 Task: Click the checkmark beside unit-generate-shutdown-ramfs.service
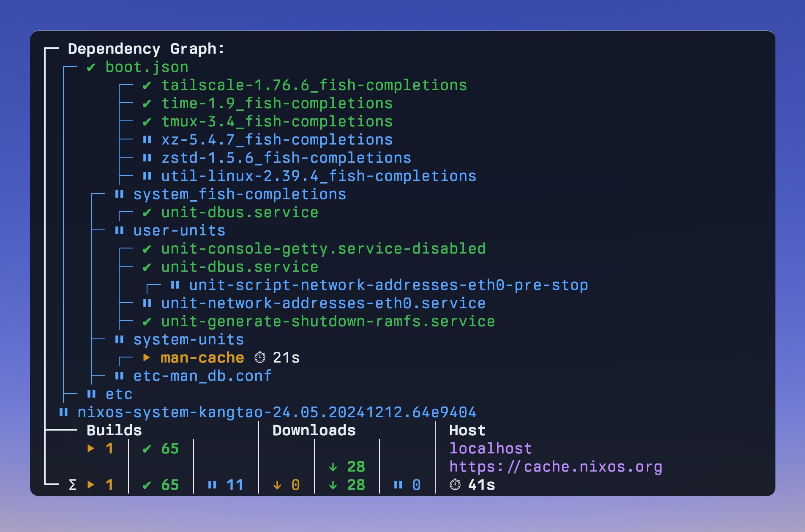click(147, 322)
